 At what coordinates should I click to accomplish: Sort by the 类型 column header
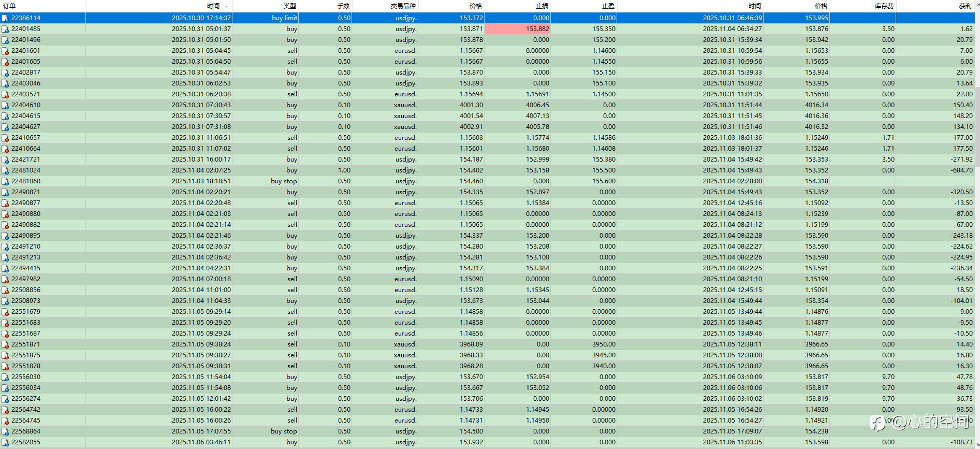coord(266,6)
